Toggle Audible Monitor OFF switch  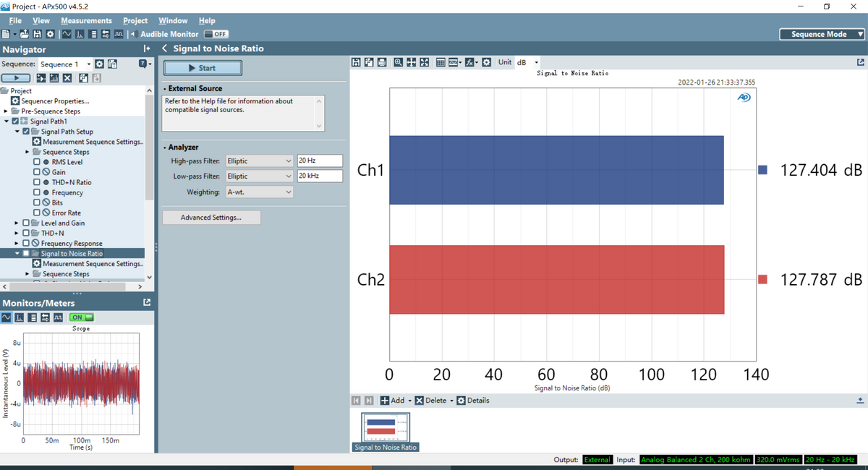tap(216, 34)
